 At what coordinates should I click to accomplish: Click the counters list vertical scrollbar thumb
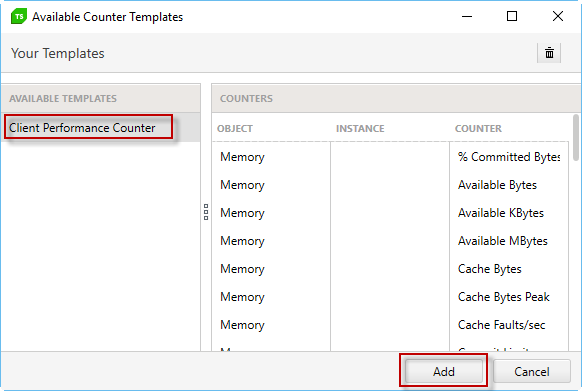tap(576, 138)
